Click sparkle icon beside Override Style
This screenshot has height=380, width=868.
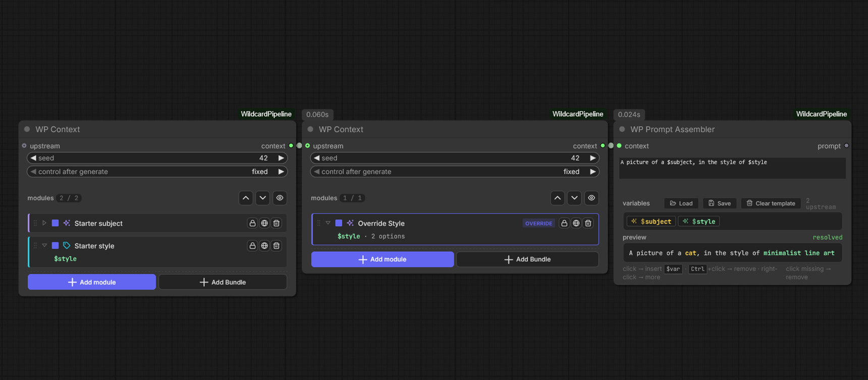[350, 223]
